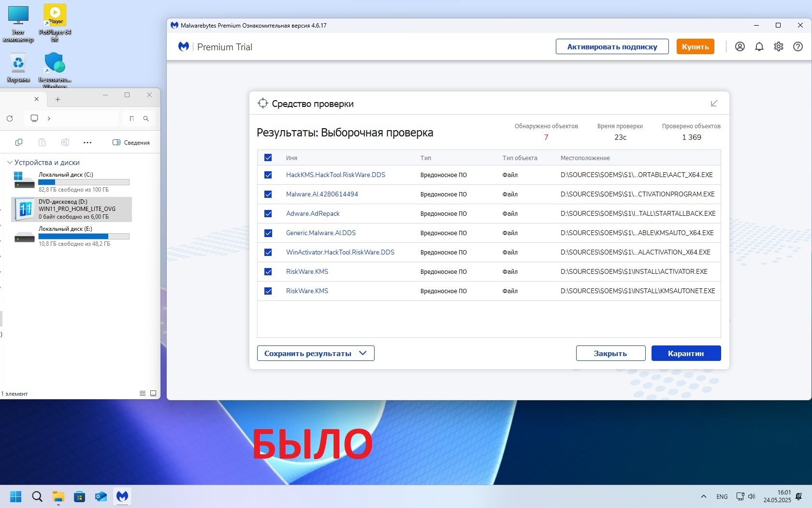Open Malwarebytes settings gear icon
This screenshot has width=812, height=508.
coord(778,46)
